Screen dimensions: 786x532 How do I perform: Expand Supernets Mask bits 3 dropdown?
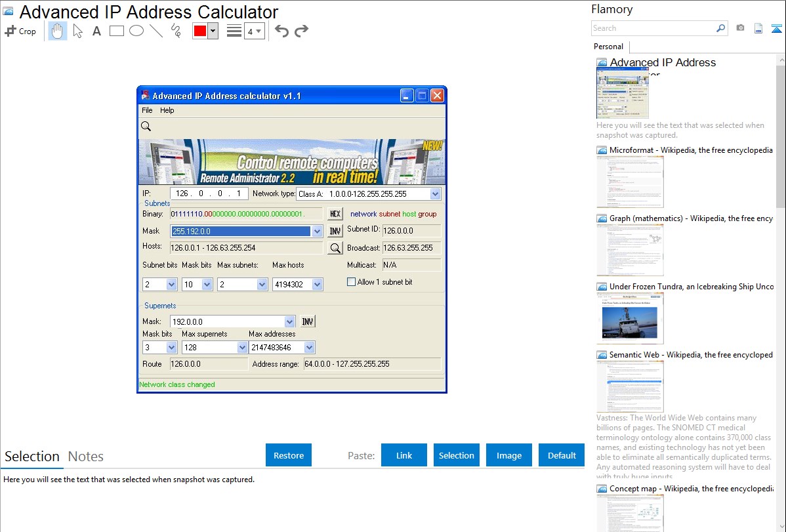pyautogui.click(x=171, y=348)
